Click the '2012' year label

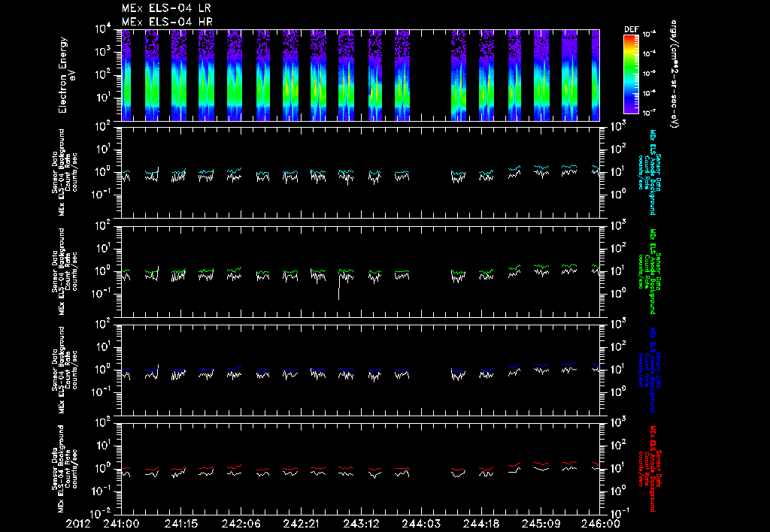[79, 524]
